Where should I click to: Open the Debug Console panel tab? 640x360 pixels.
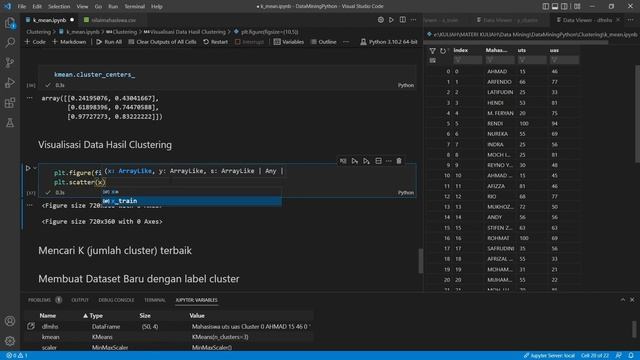[x=116, y=300]
